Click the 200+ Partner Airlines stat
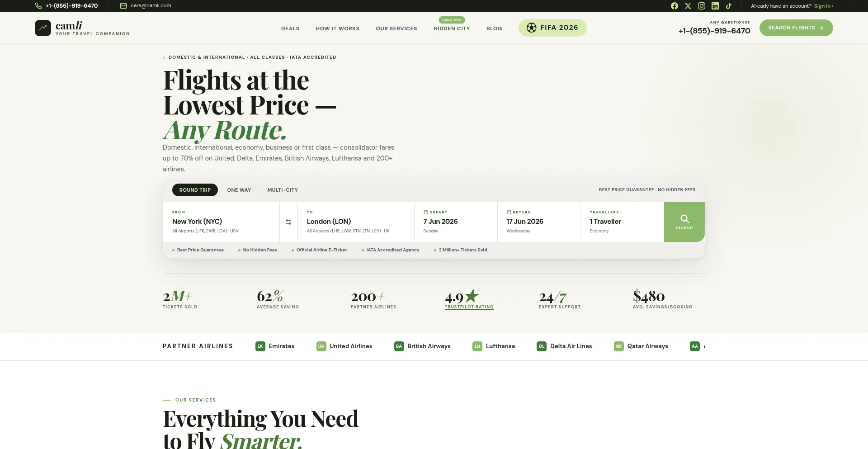The width and height of the screenshot is (868, 449). point(373,299)
